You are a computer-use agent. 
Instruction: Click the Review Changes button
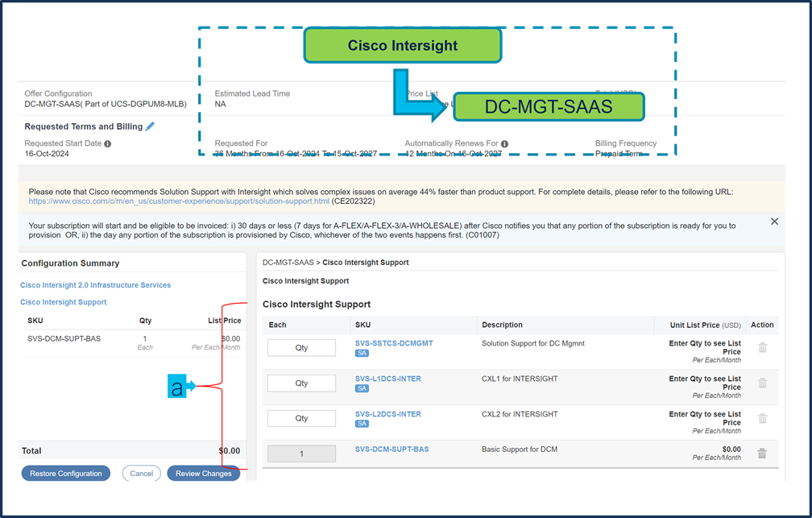(x=204, y=474)
